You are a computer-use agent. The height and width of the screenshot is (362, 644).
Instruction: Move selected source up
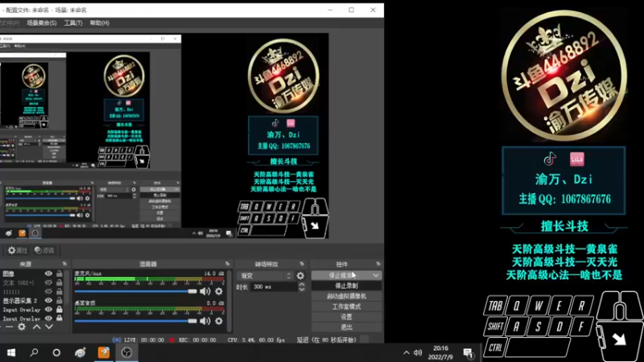36,327
